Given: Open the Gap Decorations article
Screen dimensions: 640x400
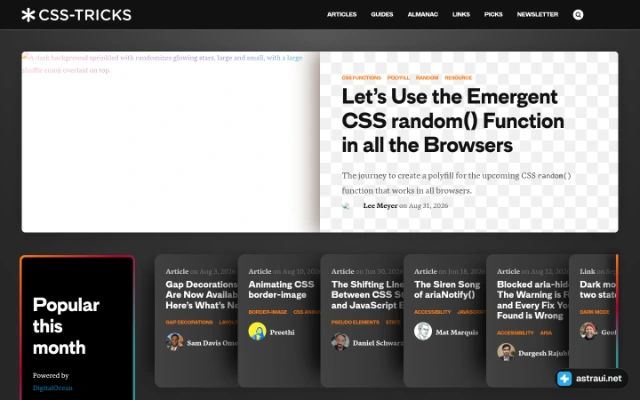Looking at the screenshot, I should (x=201, y=295).
